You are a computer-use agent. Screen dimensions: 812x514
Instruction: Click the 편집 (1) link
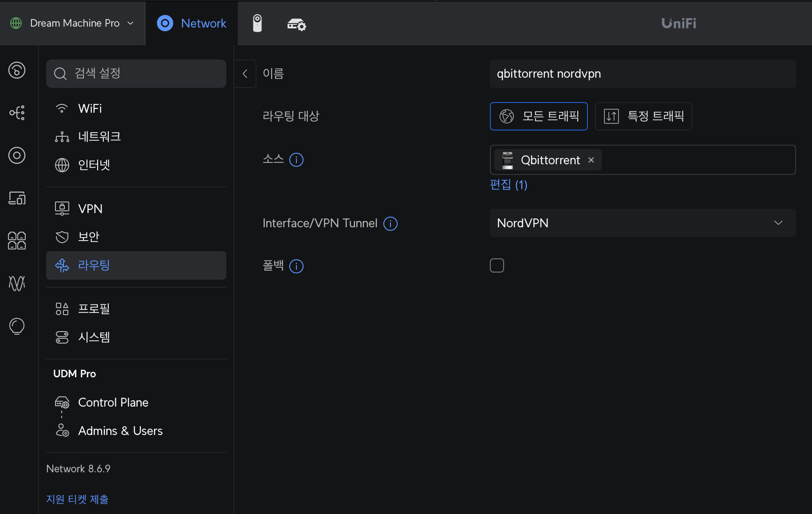click(508, 185)
